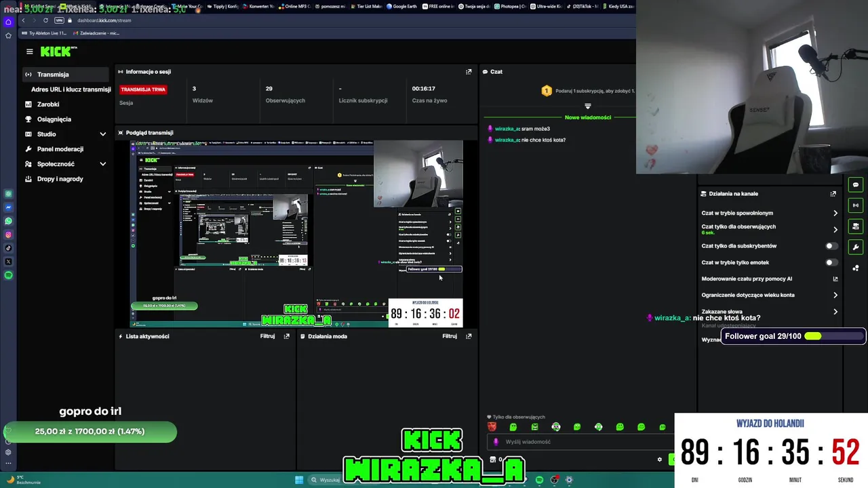Click the chat bubble icon on right rail

click(x=856, y=185)
